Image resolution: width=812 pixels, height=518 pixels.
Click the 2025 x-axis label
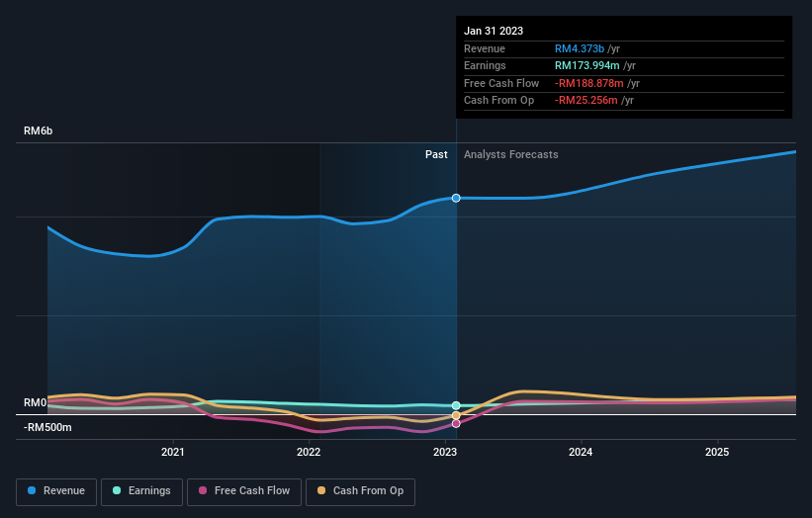(717, 452)
